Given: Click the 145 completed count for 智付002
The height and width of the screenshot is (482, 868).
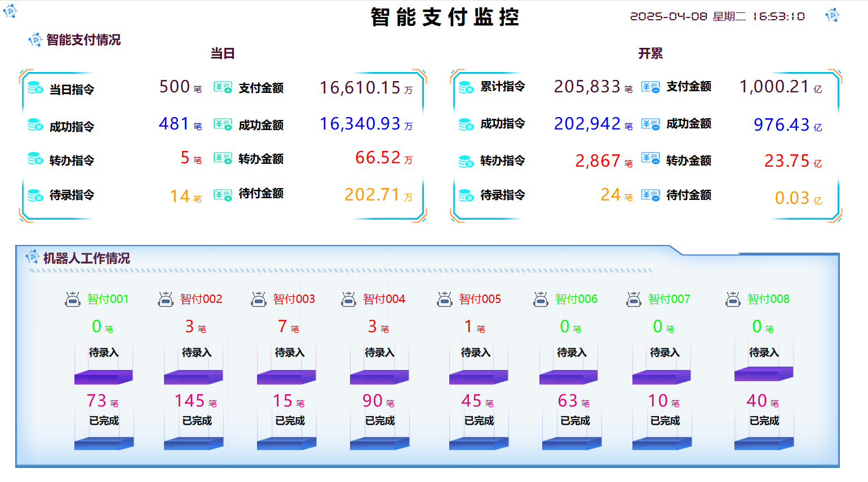Looking at the screenshot, I should (189, 400).
